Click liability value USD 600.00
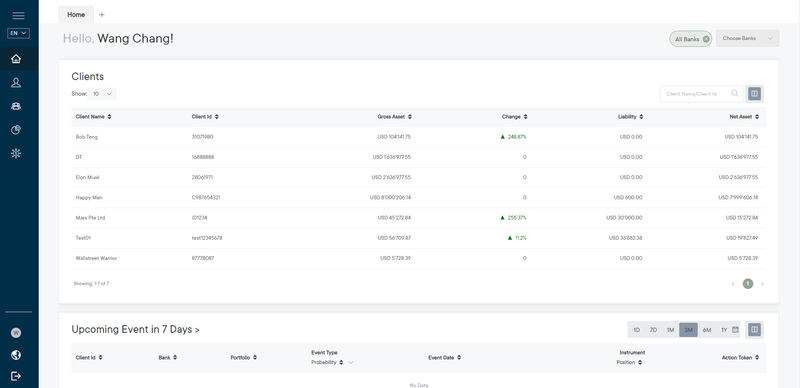 pyautogui.click(x=628, y=198)
